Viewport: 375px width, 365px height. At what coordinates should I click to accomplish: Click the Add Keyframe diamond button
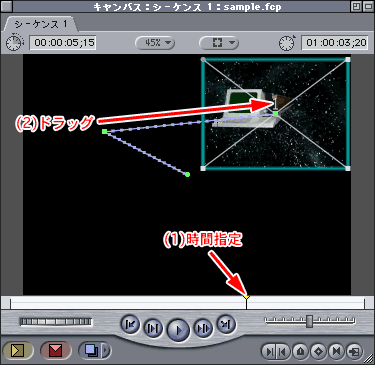[x=319, y=351]
